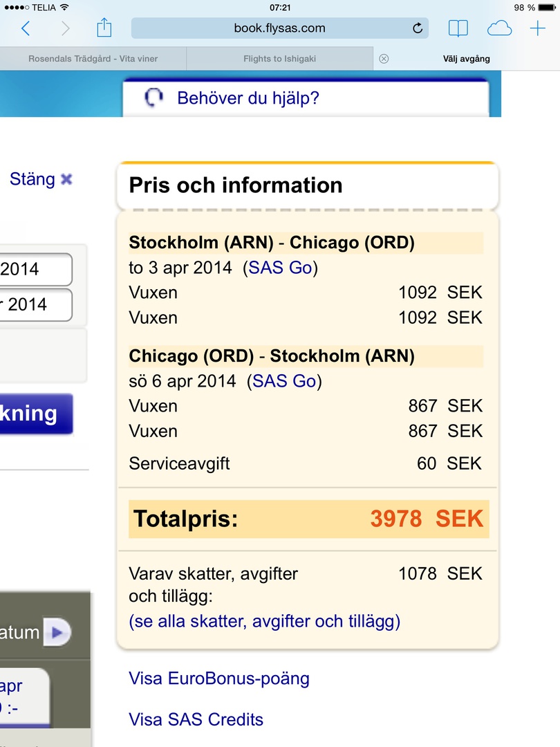Image resolution: width=560 pixels, height=747 pixels.
Task: Open Visa SAS Credits link
Action: (196, 719)
